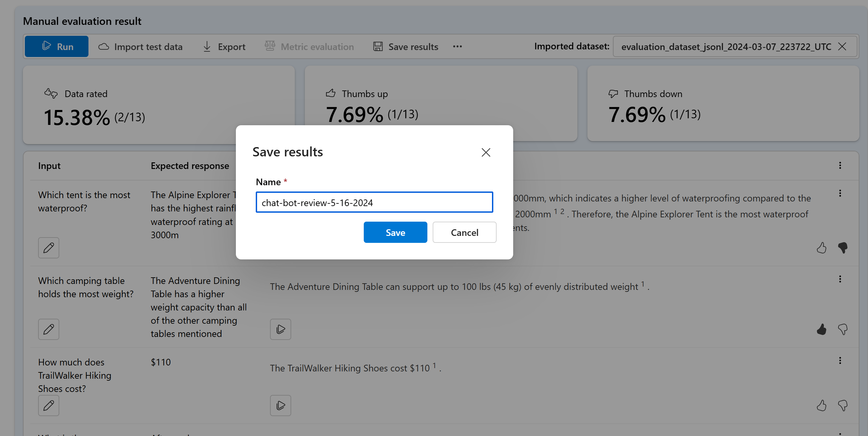This screenshot has width=868, height=436.
Task: Rerun the TrailWalker Hiking Shoes response
Action: point(280,405)
